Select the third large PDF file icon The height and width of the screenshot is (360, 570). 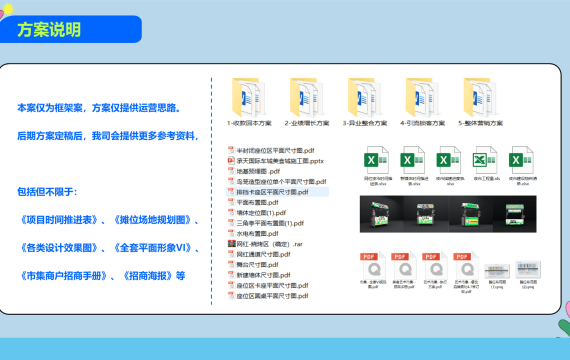435,265
